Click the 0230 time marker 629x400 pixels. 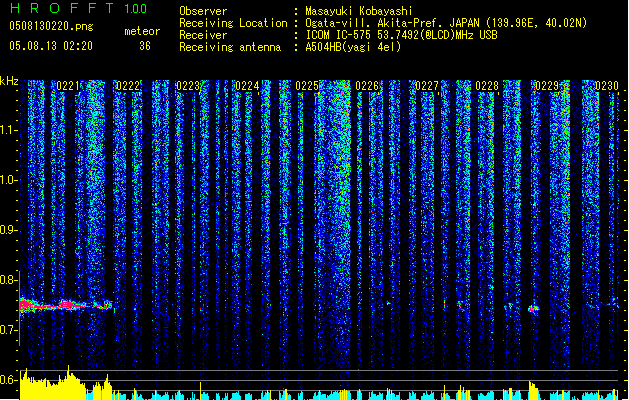pyautogui.click(x=607, y=86)
